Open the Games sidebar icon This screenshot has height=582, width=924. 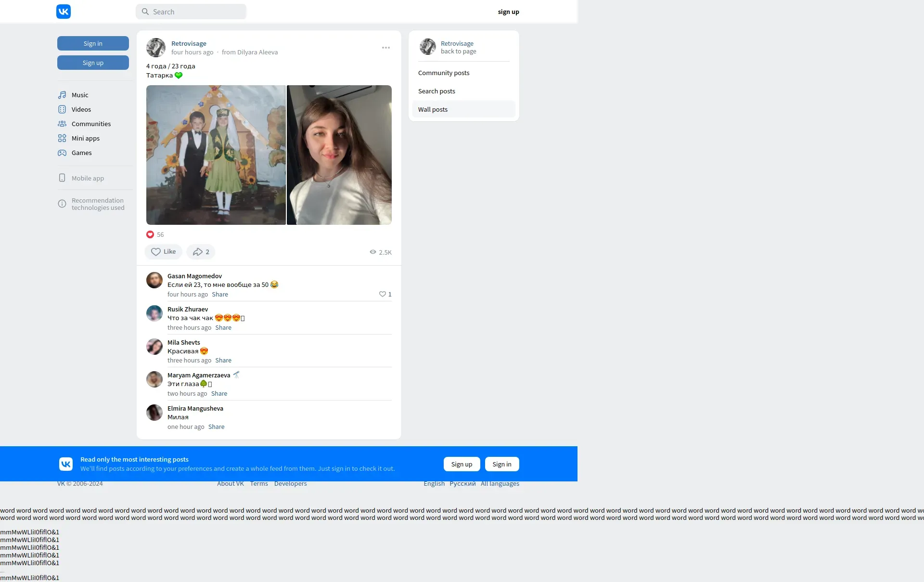pyautogui.click(x=62, y=153)
